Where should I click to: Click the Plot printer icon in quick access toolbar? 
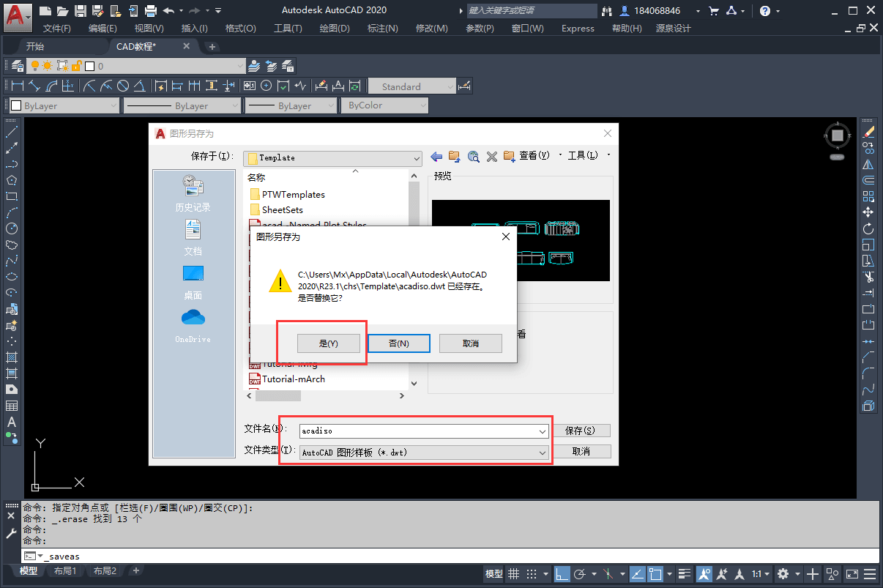tap(151, 10)
